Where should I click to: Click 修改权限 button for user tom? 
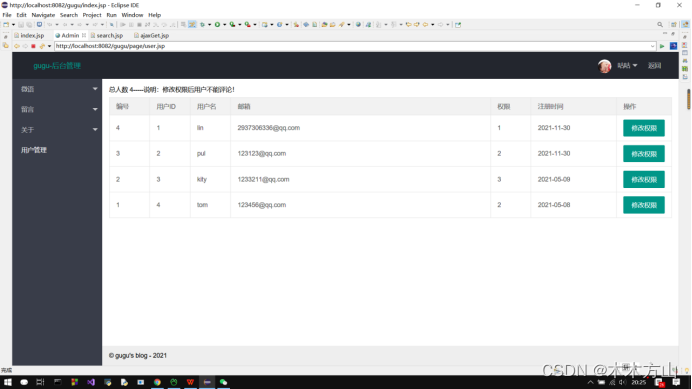click(x=644, y=205)
